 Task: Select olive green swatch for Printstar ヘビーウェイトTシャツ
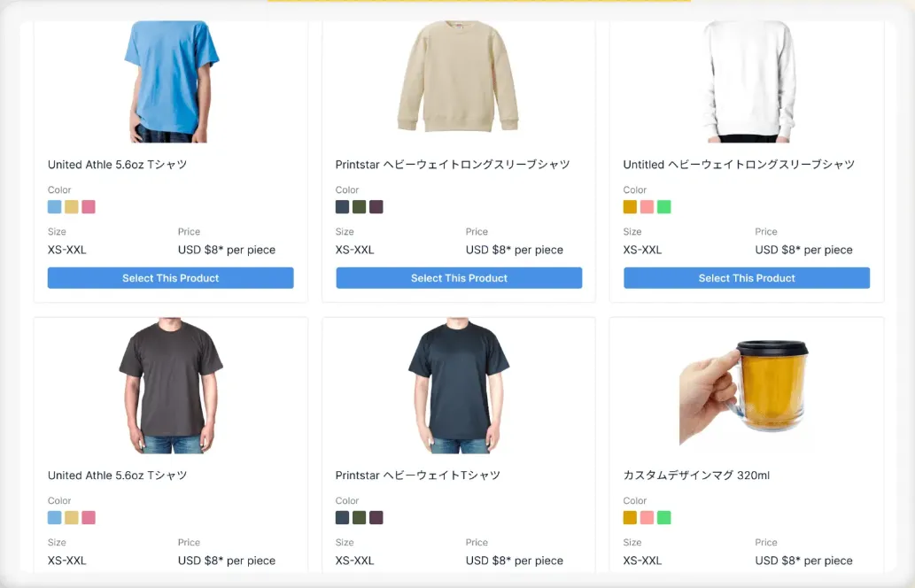pos(360,518)
